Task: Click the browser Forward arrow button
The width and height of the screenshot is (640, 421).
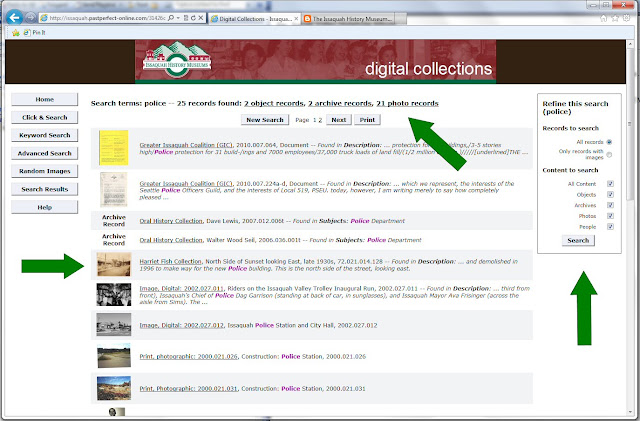Action: [30, 18]
